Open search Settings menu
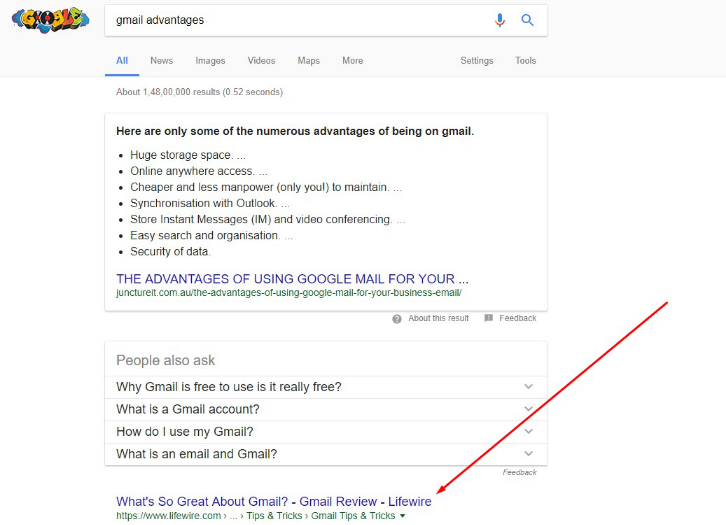The image size is (726, 525). [476, 61]
